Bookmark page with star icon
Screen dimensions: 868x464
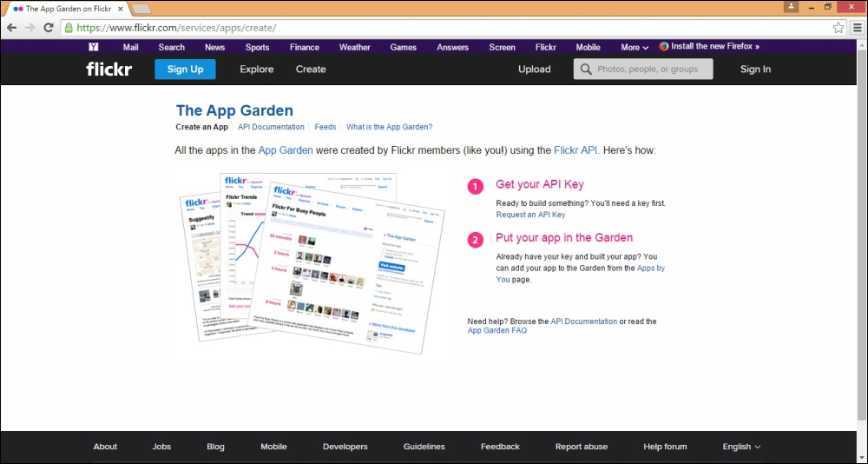click(x=838, y=28)
